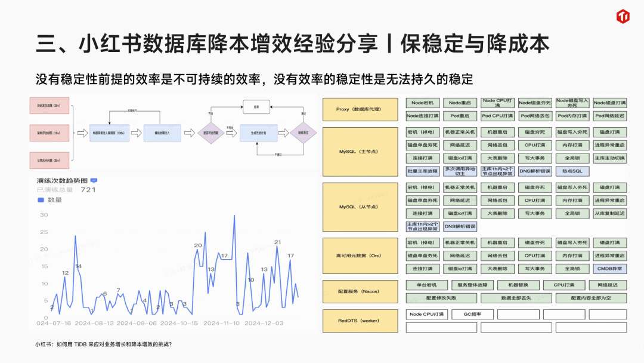Screen dimensions: 644x363
Task: Click the Node宕机 fault cell
Action: pyautogui.click(x=423, y=103)
